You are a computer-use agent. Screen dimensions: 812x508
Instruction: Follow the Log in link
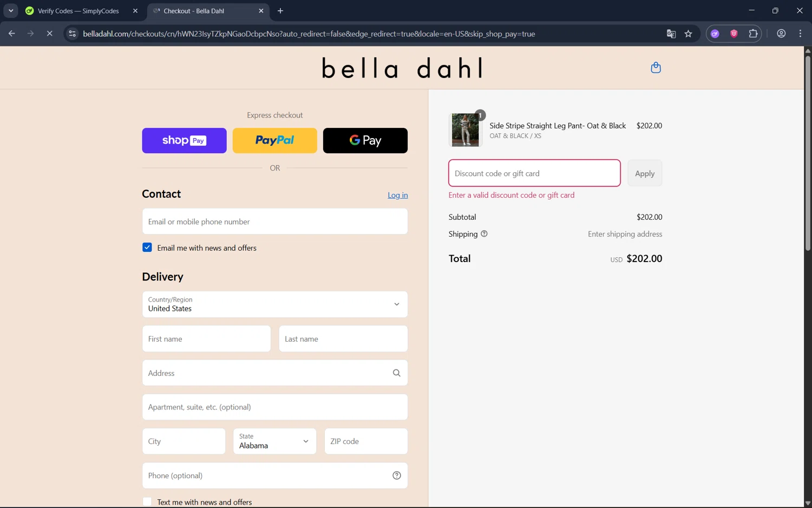[x=398, y=195]
